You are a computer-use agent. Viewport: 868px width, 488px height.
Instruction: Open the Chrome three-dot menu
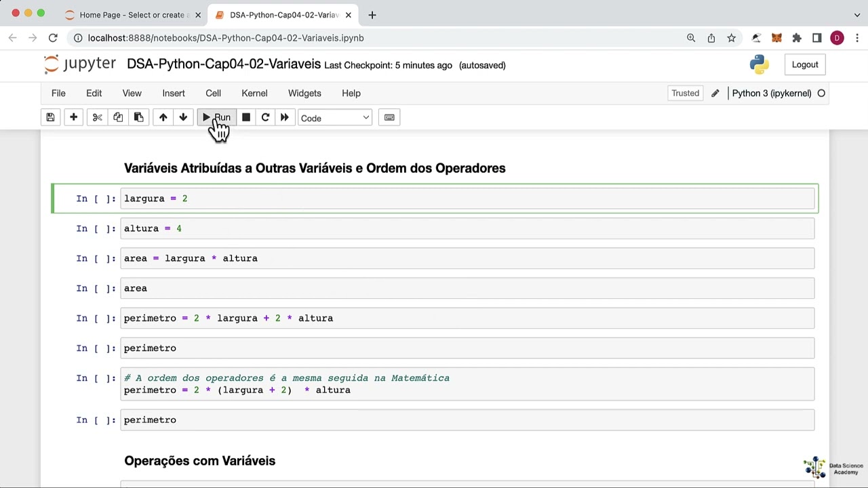(x=857, y=38)
